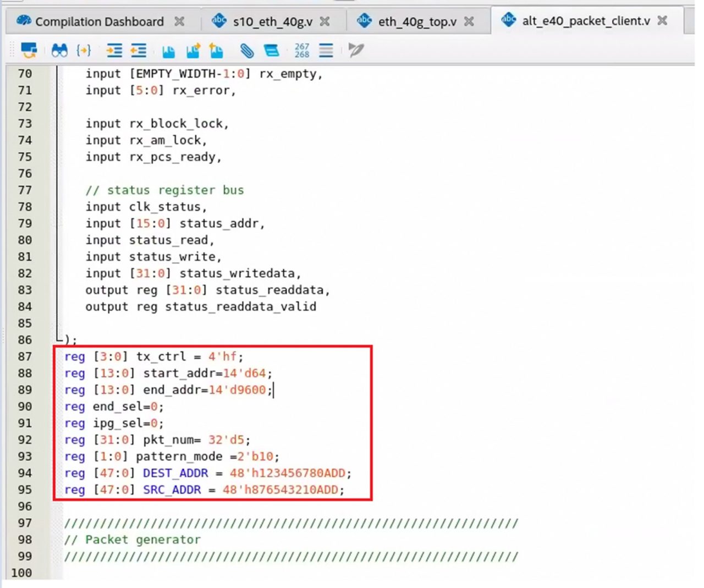Image resolution: width=704 pixels, height=588 pixels.
Task: Close the Compilation Dashboard tab
Action: [179, 21]
